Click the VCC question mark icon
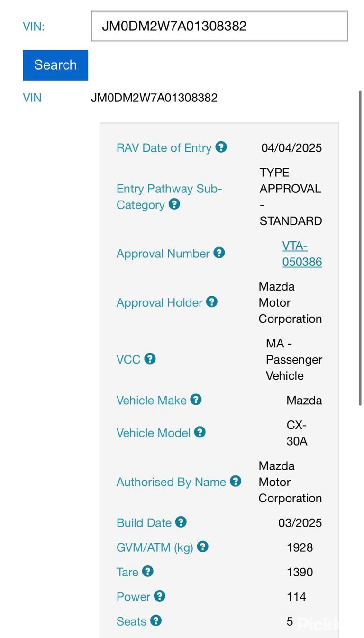364x638 pixels. click(x=150, y=358)
